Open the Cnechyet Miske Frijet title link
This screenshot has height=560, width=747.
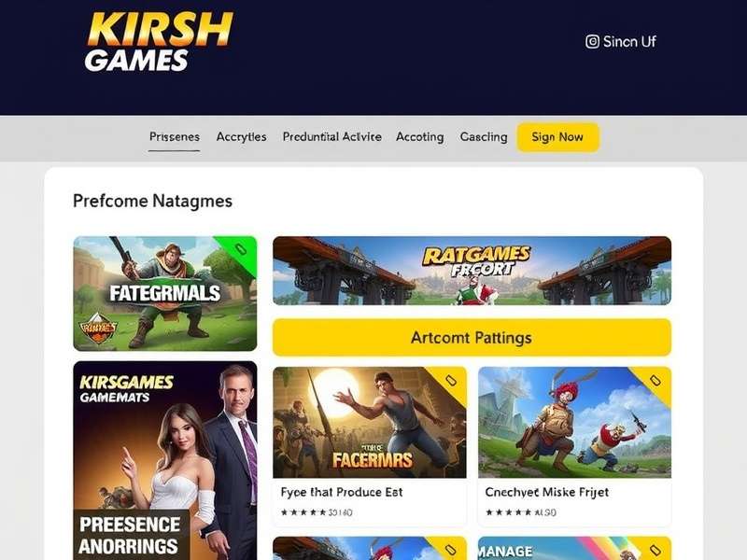pos(546,492)
